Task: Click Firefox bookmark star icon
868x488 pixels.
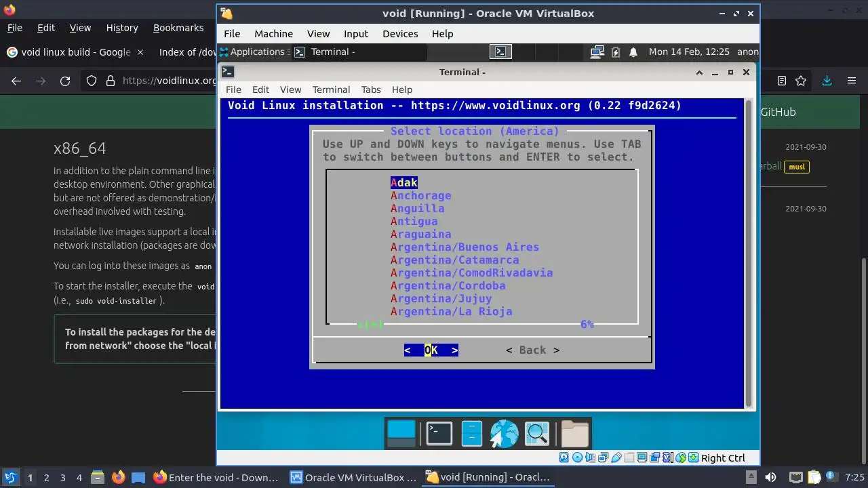Action: pyautogui.click(x=801, y=81)
